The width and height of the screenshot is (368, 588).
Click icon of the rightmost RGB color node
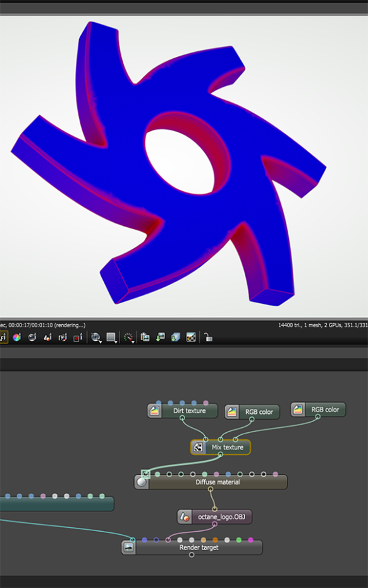tap(298, 410)
